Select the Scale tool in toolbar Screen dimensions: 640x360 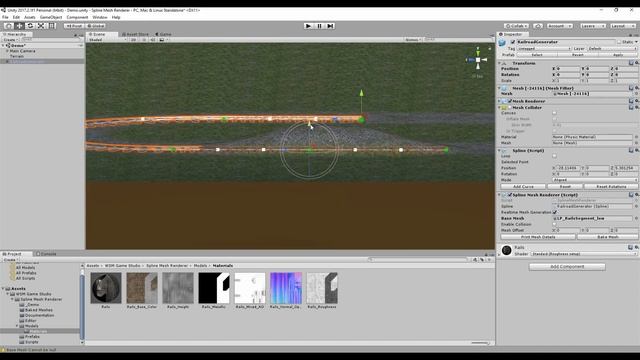tap(41, 26)
